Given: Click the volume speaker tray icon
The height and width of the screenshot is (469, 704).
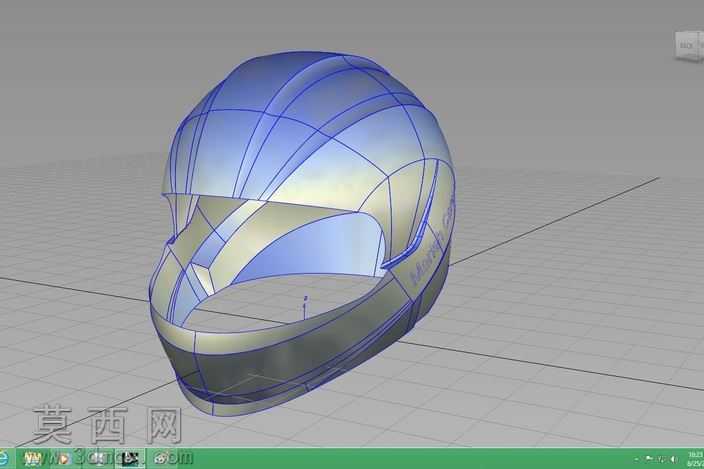Looking at the screenshot, I should (673, 459).
